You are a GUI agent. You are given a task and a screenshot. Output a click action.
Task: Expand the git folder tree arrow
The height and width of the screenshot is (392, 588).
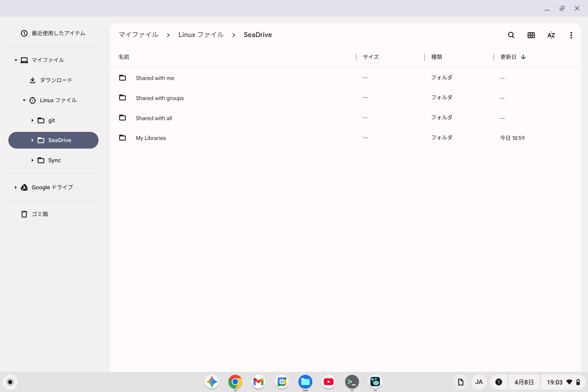coord(32,120)
